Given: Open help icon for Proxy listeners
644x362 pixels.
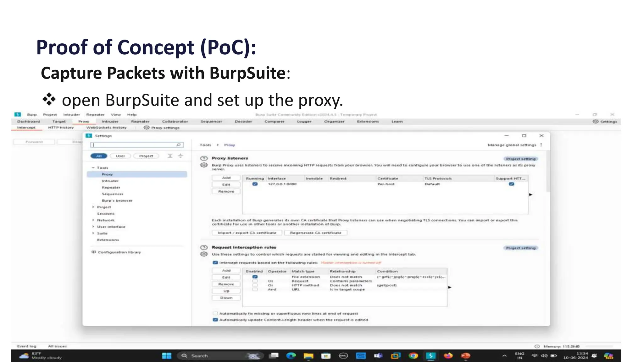Looking at the screenshot, I should coord(204,158).
